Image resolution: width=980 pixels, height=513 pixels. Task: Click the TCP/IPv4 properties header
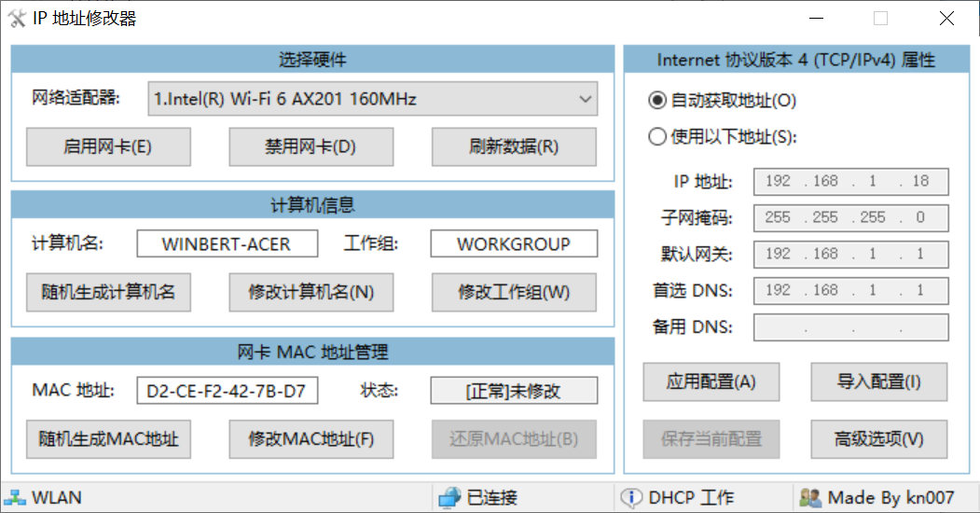click(796, 60)
